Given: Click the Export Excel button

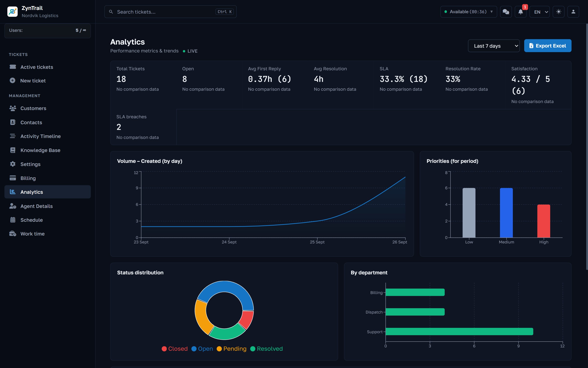Looking at the screenshot, I should pos(548,46).
